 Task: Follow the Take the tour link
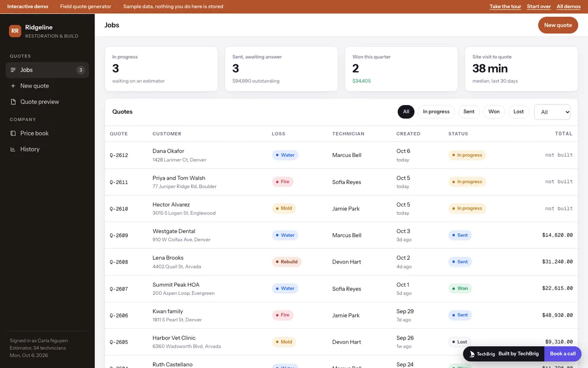click(505, 6)
